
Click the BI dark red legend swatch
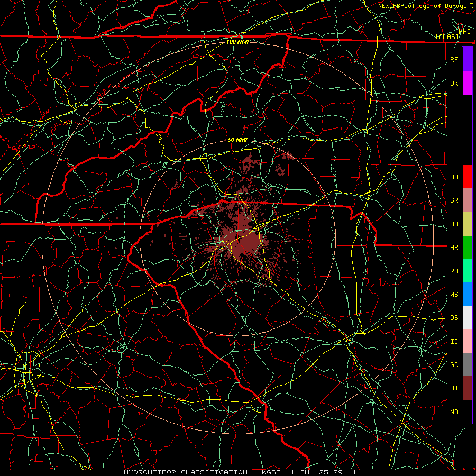pos(467,388)
